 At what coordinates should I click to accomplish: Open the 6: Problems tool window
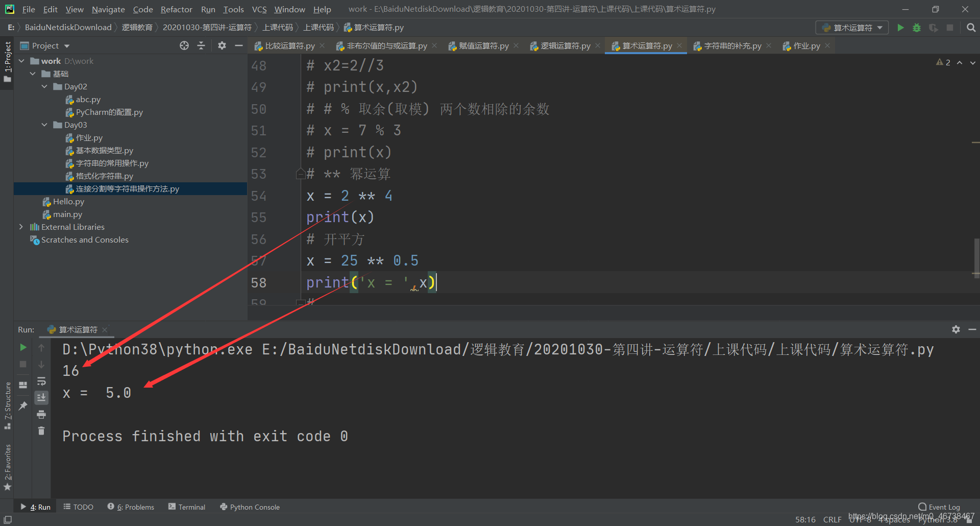[131, 507]
